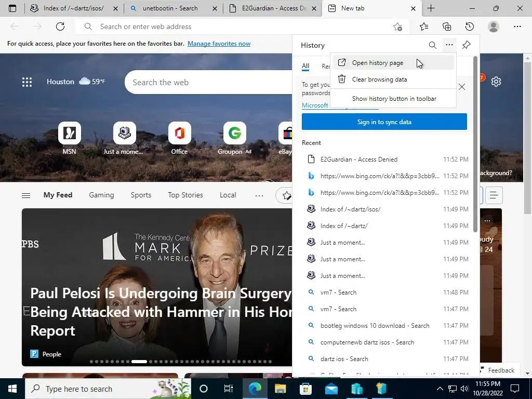The image size is (532, 399).
Task: Open the Collections toolbar button
Action: coord(447,26)
